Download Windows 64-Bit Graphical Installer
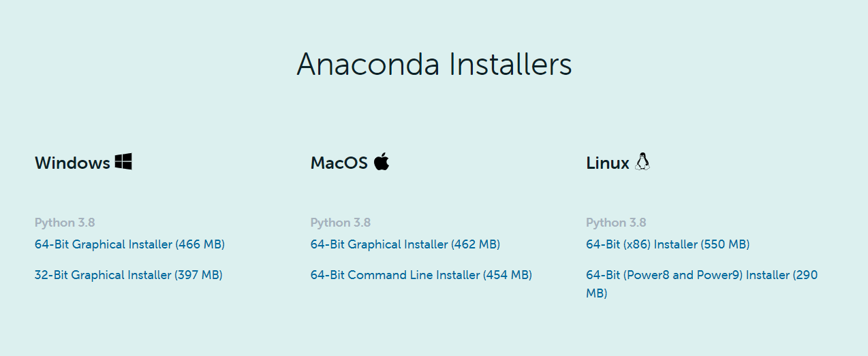The width and height of the screenshot is (868, 356). pyautogui.click(x=129, y=244)
